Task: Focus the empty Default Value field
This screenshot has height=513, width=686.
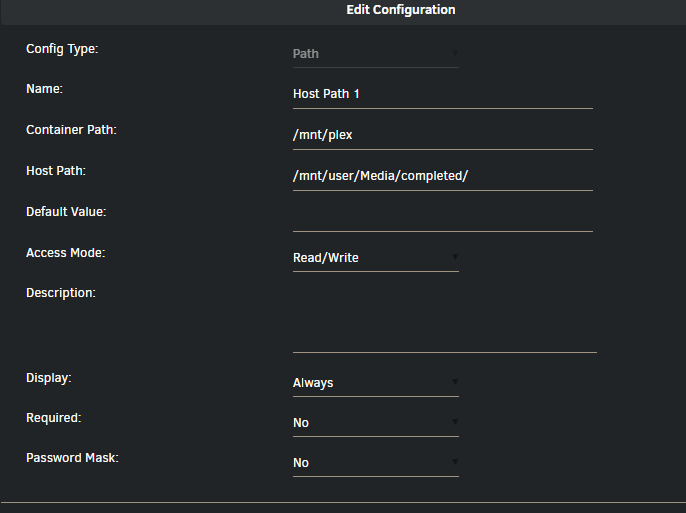Action: click(442, 217)
